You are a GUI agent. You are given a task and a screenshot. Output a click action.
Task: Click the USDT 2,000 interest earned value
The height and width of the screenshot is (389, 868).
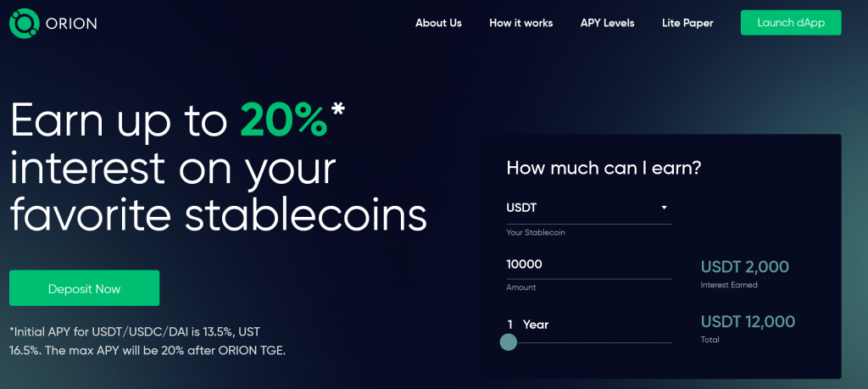pyautogui.click(x=744, y=267)
